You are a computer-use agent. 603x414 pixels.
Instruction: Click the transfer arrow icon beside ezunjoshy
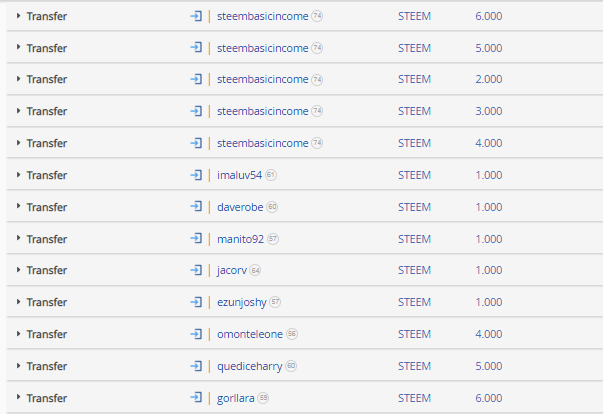(196, 302)
